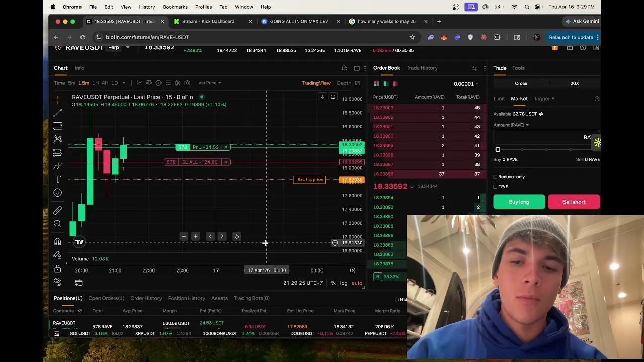
Task: Toggle magnet mode for drawings
Action: 58,242
